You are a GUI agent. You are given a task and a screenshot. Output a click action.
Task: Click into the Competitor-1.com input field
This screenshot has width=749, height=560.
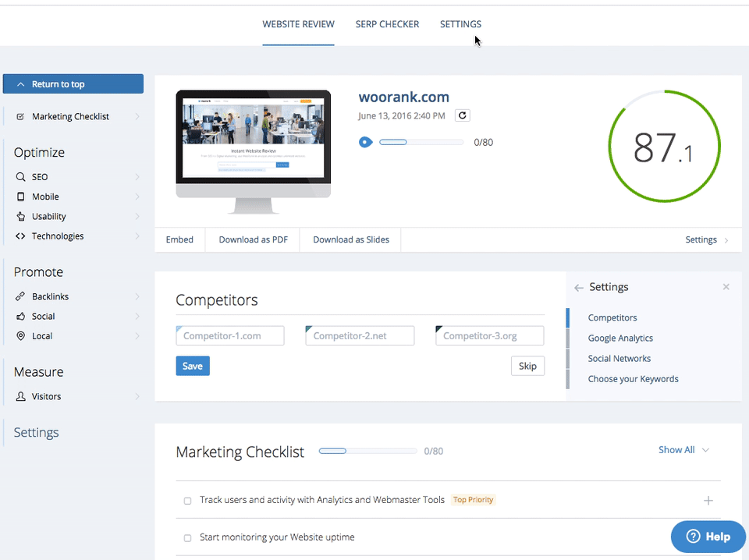[230, 336]
